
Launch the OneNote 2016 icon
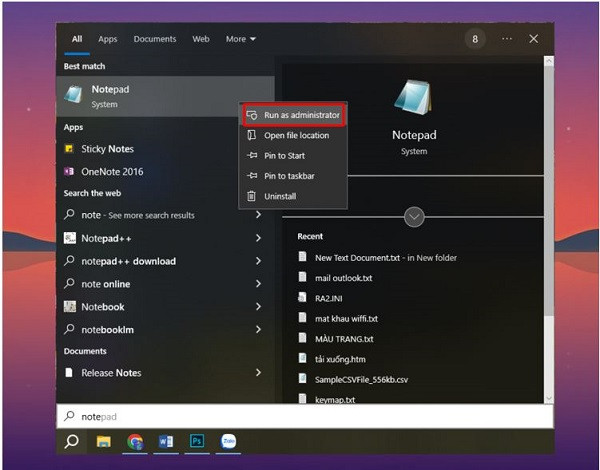[x=69, y=171]
